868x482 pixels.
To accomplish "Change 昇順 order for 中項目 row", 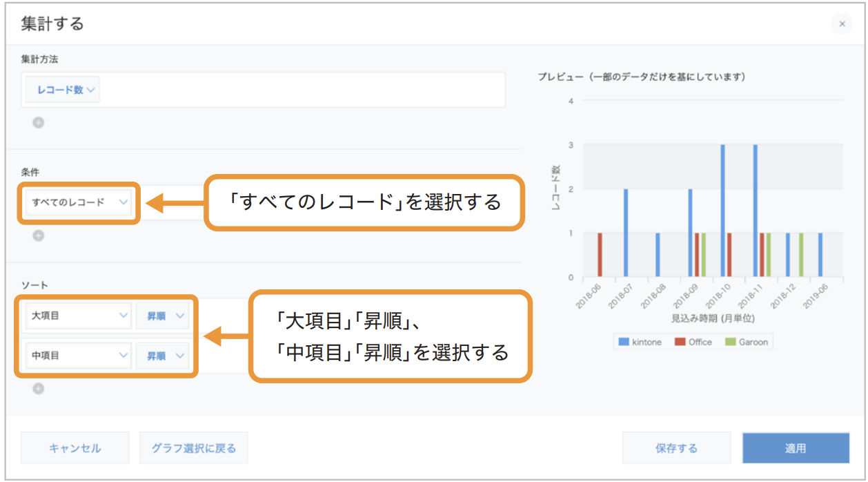I will (163, 356).
